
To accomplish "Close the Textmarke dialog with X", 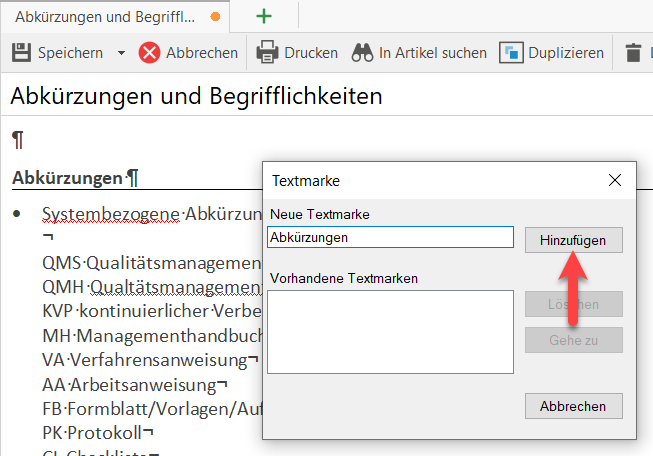I will point(615,181).
